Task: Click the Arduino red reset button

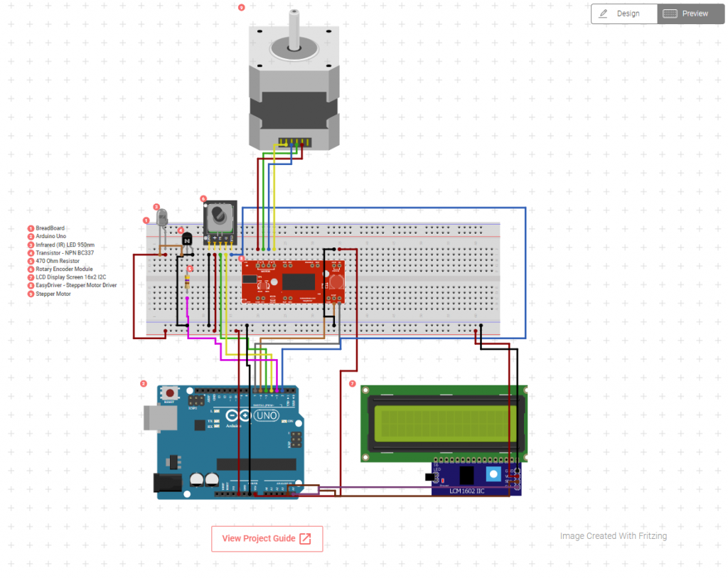Action: click(x=170, y=393)
